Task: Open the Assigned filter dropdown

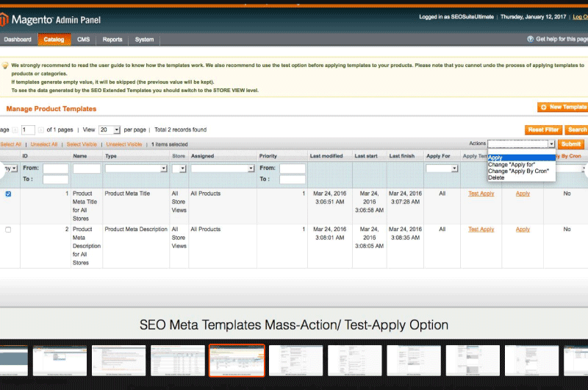Action: [223, 169]
